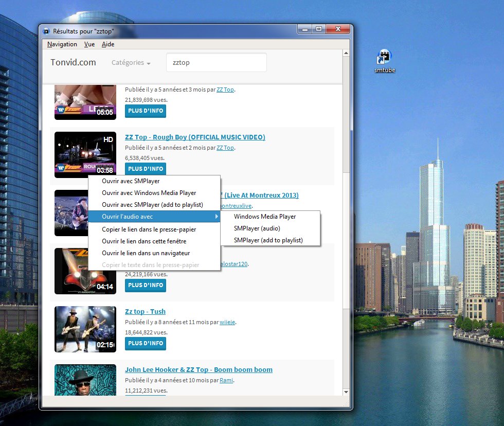Go to Tonvid.com home link
This screenshot has width=504, height=426.
[x=73, y=62]
